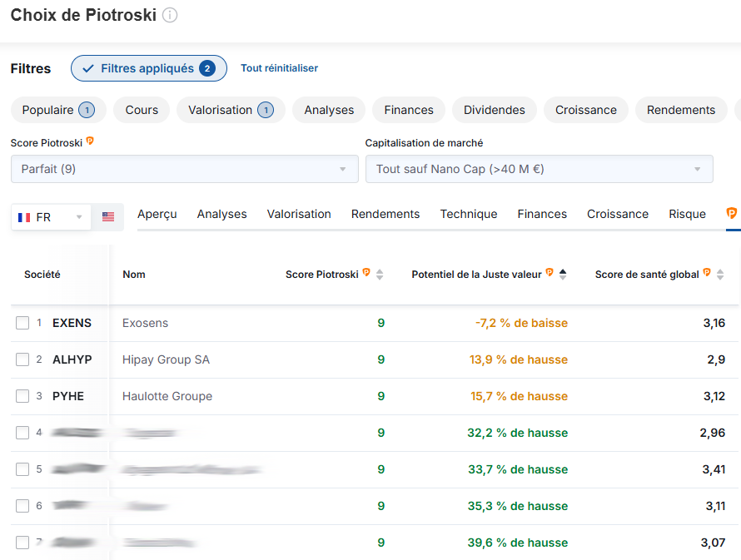Click the info icon beside Choix de Piotroski
The height and width of the screenshot is (560, 741).
[170, 15]
